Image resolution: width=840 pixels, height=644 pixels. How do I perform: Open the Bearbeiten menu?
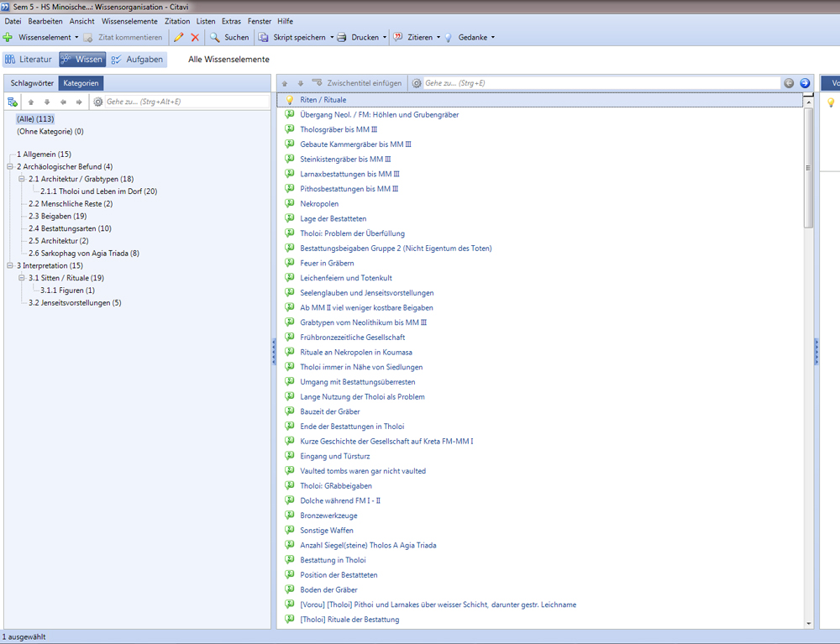45,22
